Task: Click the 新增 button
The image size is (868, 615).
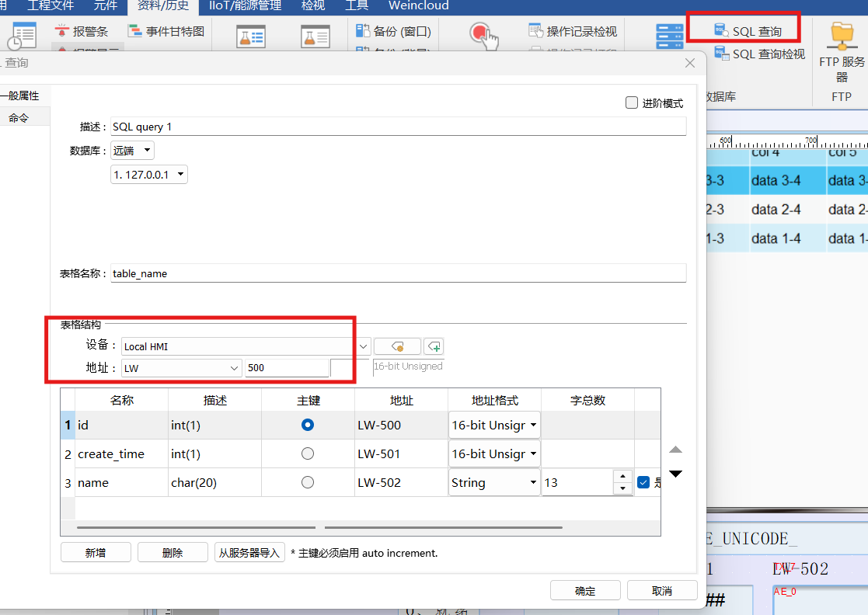Action: click(96, 553)
